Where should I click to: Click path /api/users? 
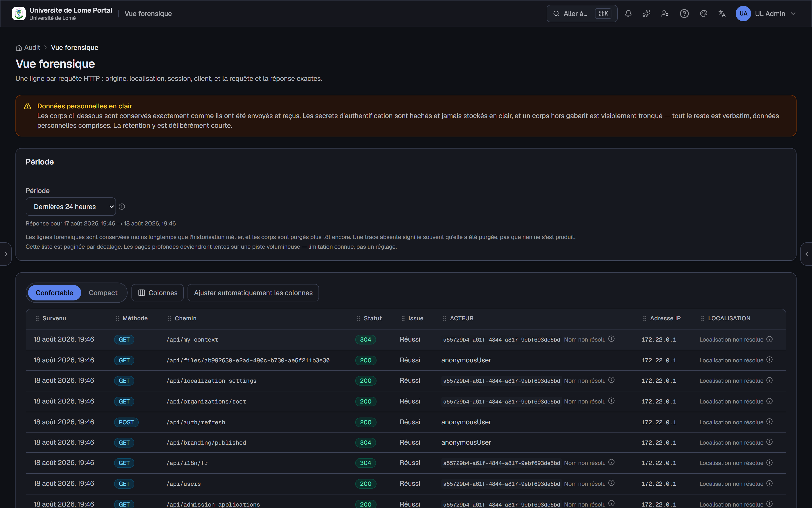pos(183,484)
